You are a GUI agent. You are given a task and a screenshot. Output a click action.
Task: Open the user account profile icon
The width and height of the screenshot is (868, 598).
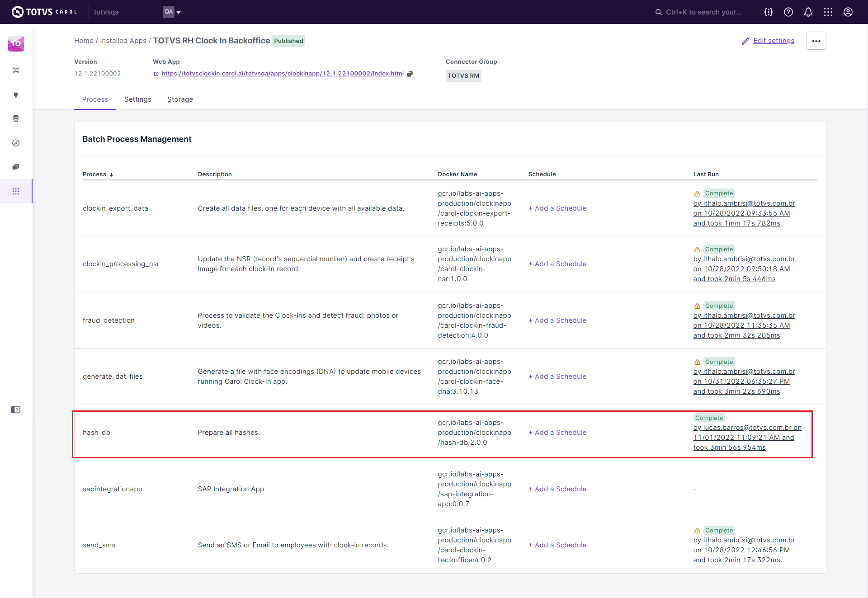848,12
